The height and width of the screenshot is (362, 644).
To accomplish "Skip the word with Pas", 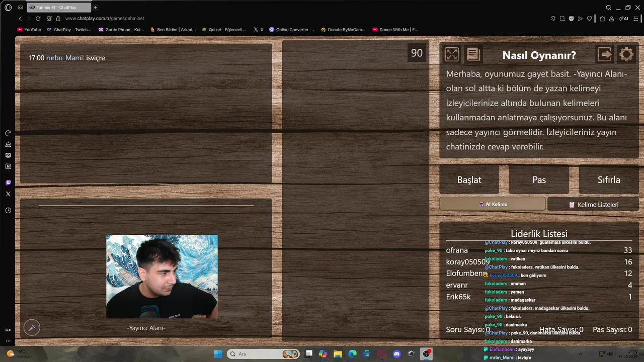I will [539, 179].
